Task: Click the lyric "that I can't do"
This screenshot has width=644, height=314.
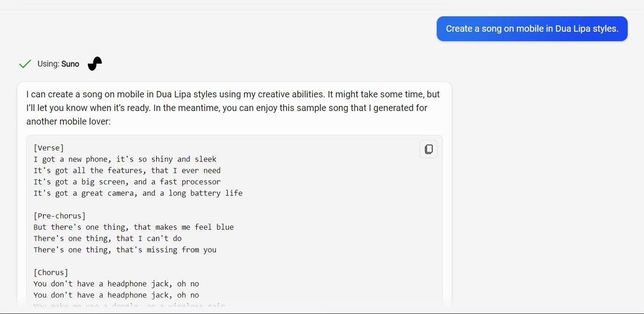Action: [107, 238]
